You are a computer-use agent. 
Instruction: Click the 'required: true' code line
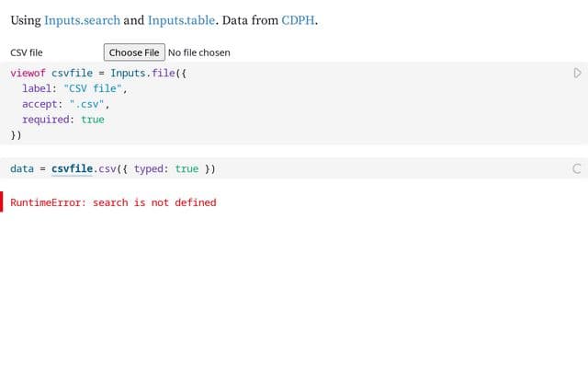click(x=63, y=120)
